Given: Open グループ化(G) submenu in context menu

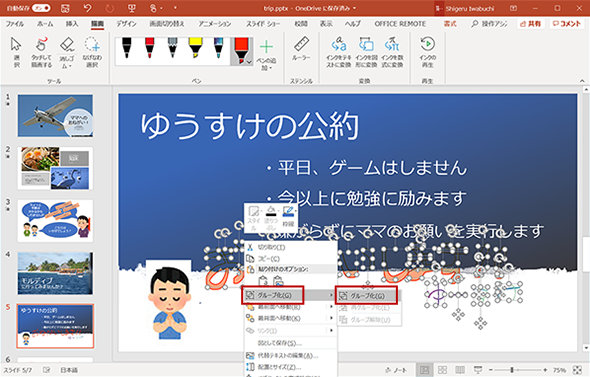Looking at the screenshot, I should click(289, 295).
